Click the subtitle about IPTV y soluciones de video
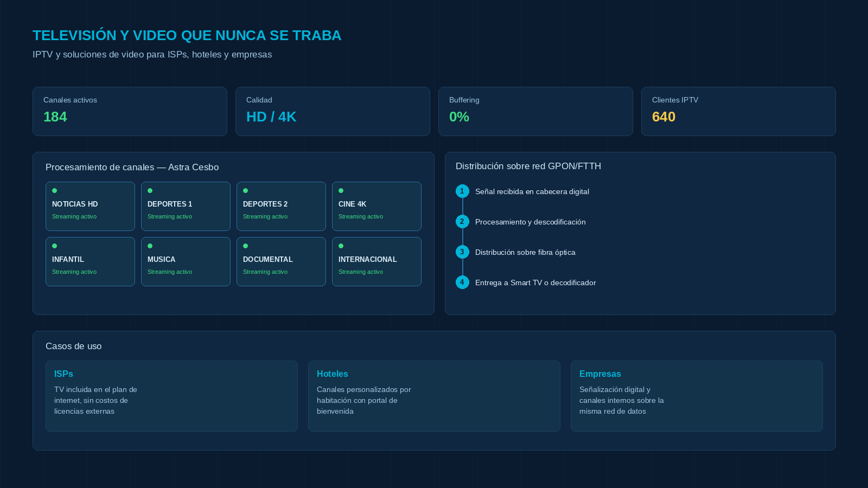 pos(152,54)
